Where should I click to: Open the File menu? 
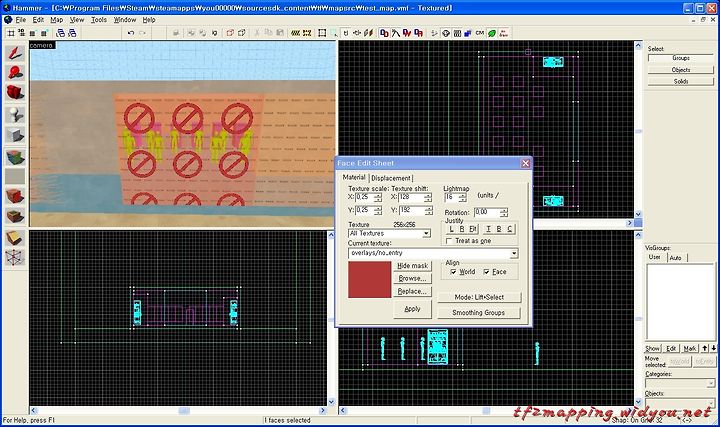coord(21,20)
